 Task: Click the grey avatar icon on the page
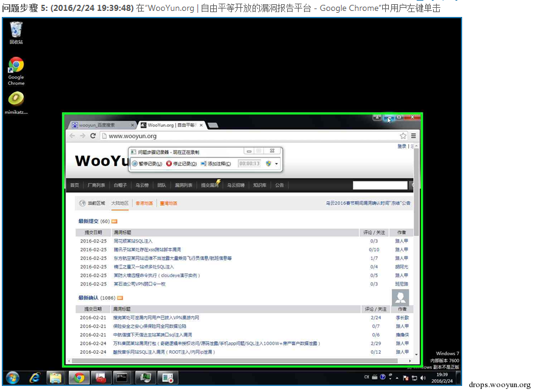pyautogui.click(x=400, y=298)
